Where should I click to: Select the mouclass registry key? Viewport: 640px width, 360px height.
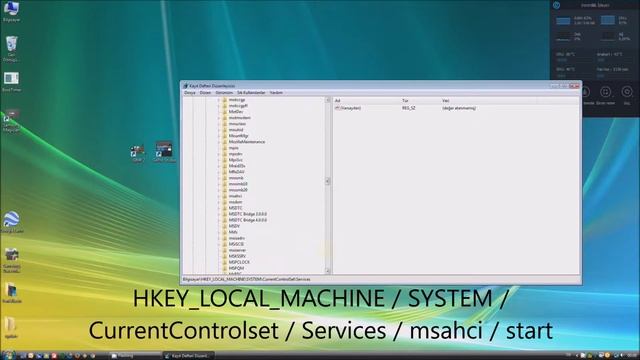click(237, 124)
